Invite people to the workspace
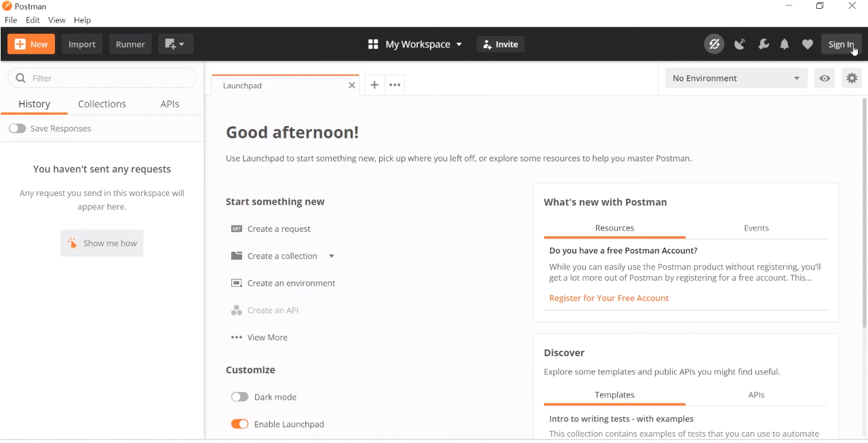The width and height of the screenshot is (868, 443). click(500, 44)
